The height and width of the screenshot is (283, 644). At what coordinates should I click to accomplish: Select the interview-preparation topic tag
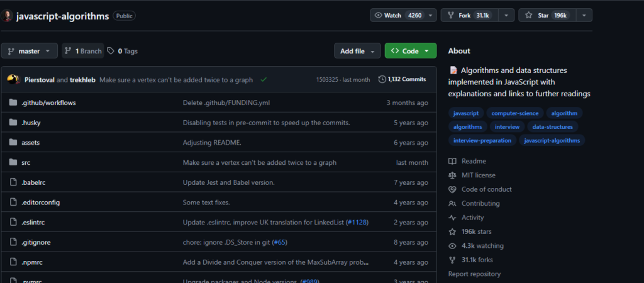coord(482,140)
